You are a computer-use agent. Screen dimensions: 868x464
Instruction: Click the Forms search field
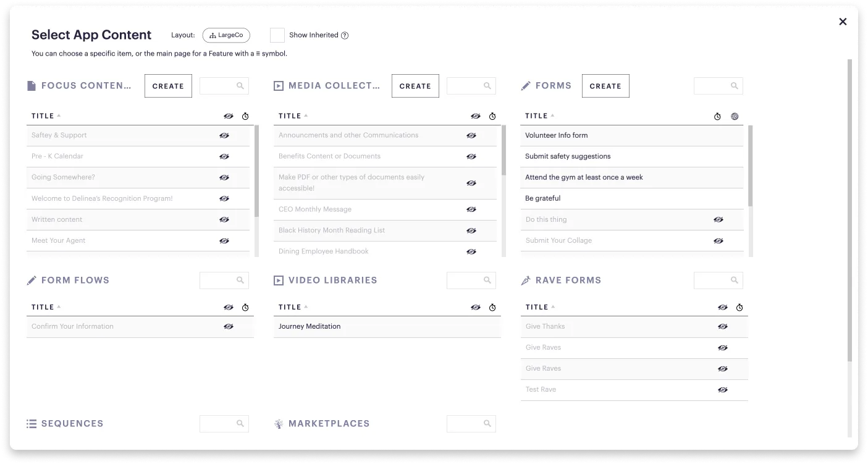(718, 86)
